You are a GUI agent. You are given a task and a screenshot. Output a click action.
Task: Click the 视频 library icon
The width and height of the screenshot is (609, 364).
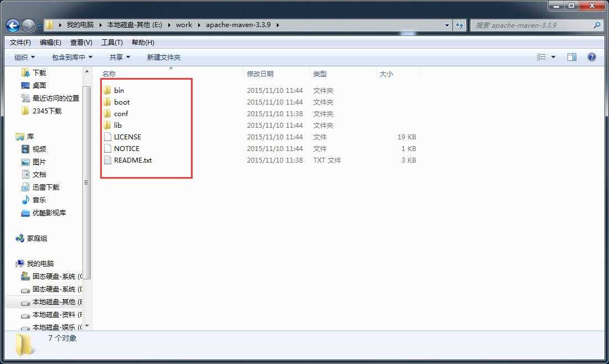click(x=25, y=149)
